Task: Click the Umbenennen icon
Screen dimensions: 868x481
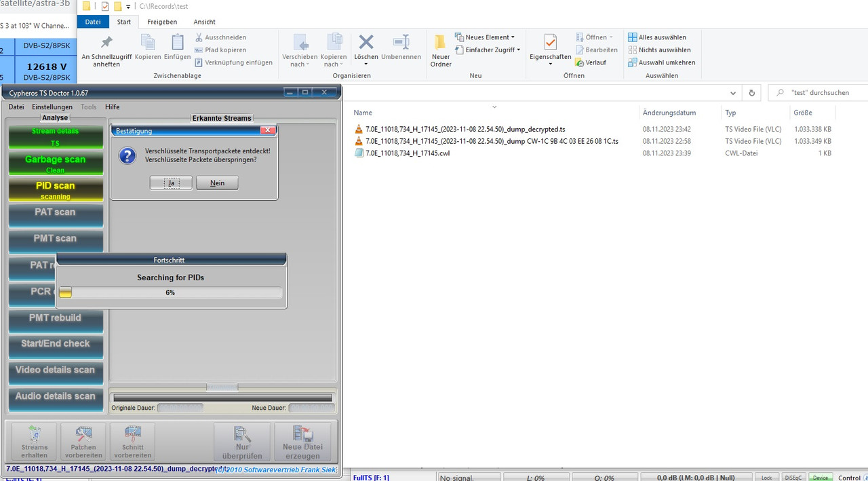Action: tap(401, 47)
